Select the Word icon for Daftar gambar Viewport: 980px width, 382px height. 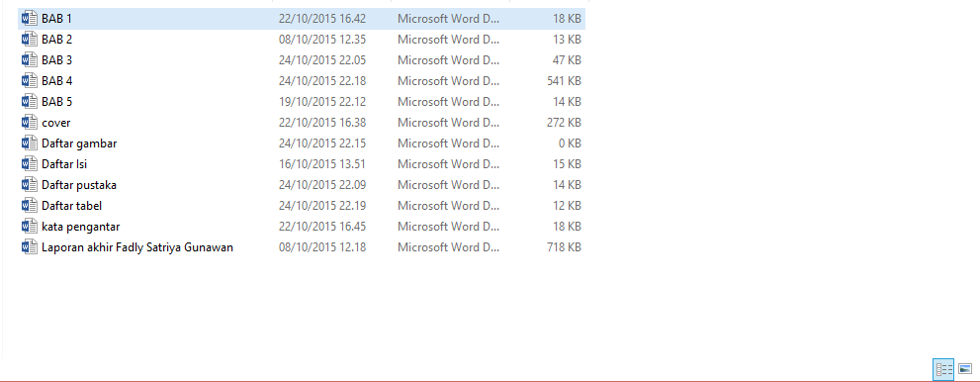pos(30,143)
